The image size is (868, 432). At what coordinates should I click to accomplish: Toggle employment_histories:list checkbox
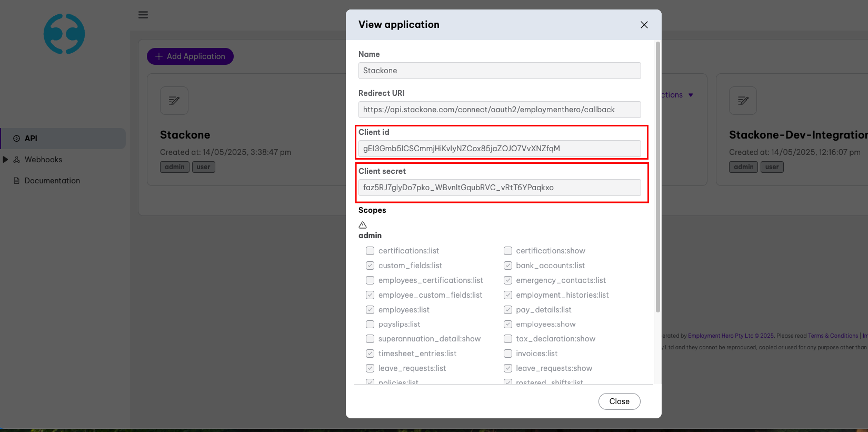[508, 295]
